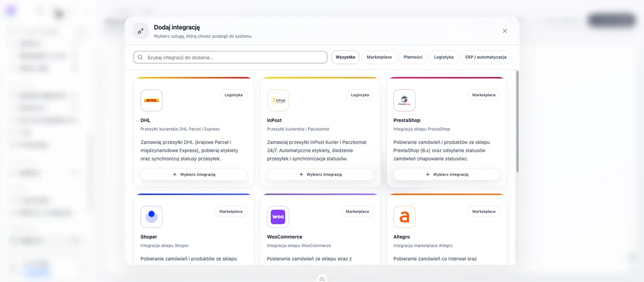Viewport: 644px width, 282px height.
Task: Close the Dodaj integrację dialog
Action: 505,31
